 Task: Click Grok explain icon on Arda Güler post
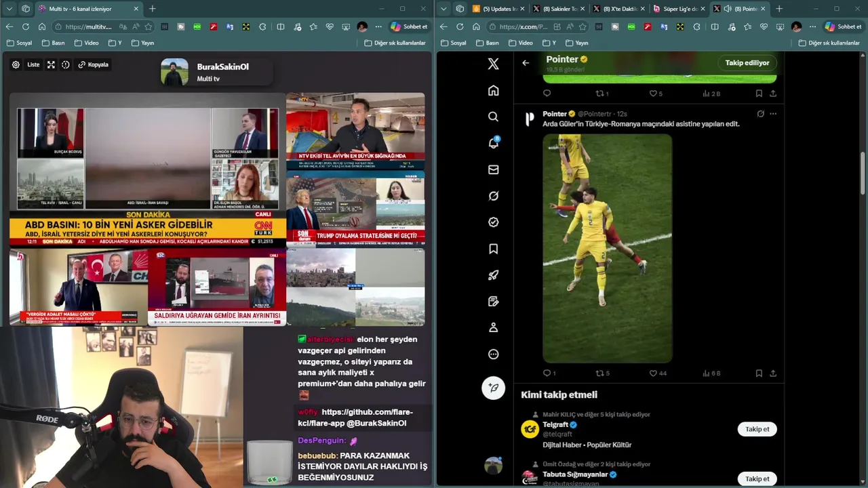pyautogui.click(x=760, y=114)
